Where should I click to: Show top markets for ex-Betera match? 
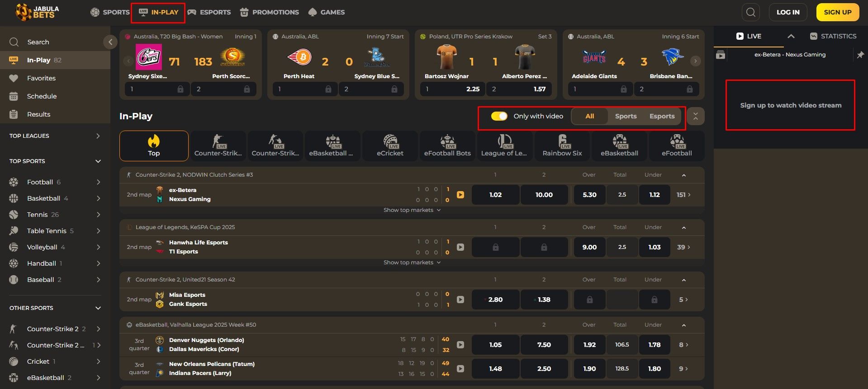(412, 210)
